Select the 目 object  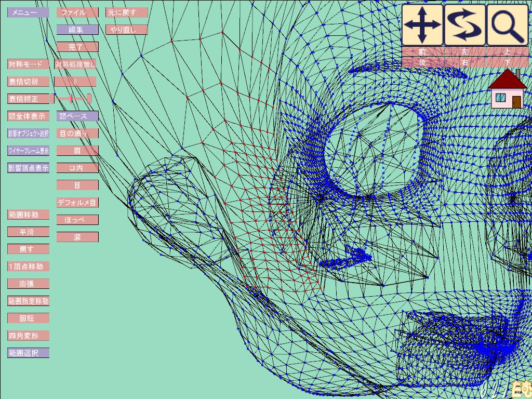77,185
